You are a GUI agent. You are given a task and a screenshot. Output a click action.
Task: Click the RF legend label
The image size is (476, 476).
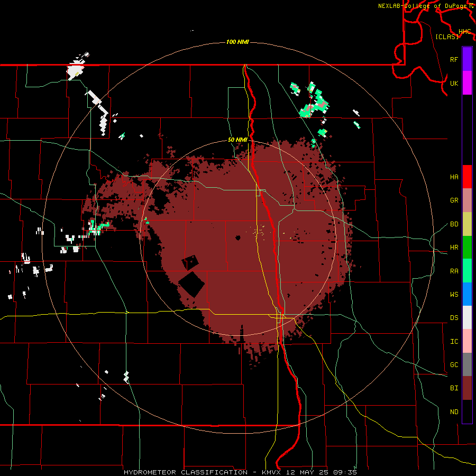click(454, 59)
